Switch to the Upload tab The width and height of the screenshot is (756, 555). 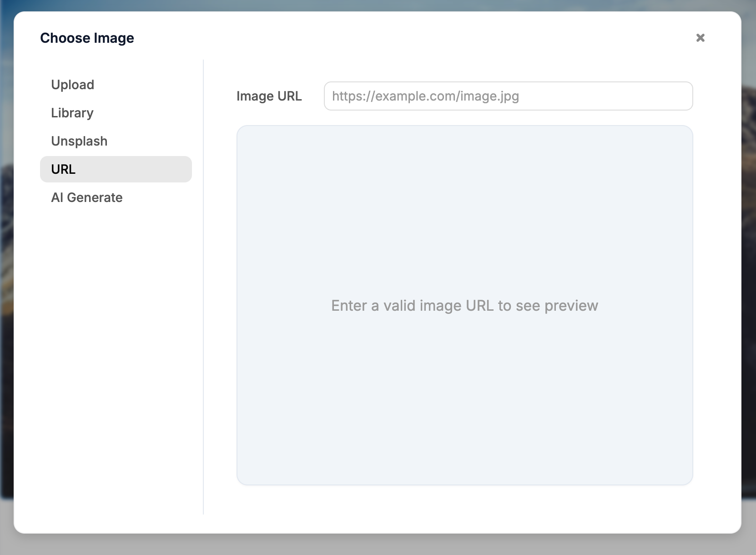click(x=73, y=85)
